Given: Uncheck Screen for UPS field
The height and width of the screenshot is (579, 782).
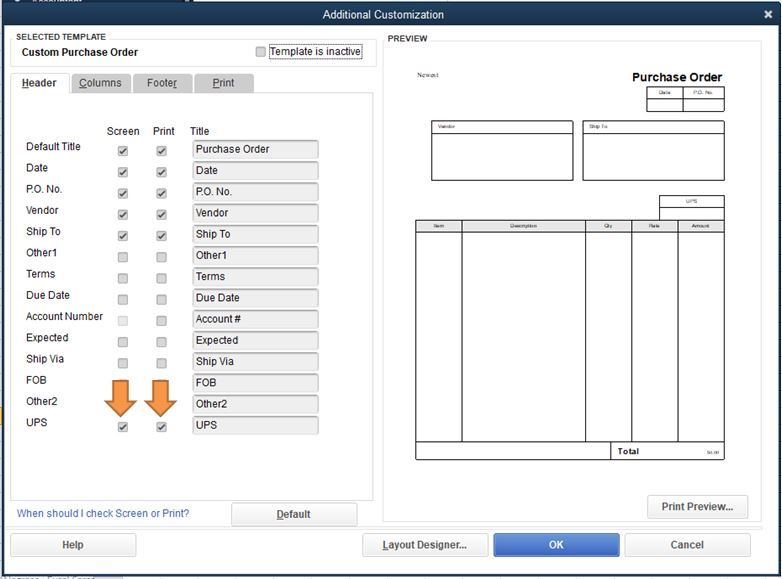Looking at the screenshot, I should click(123, 427).
